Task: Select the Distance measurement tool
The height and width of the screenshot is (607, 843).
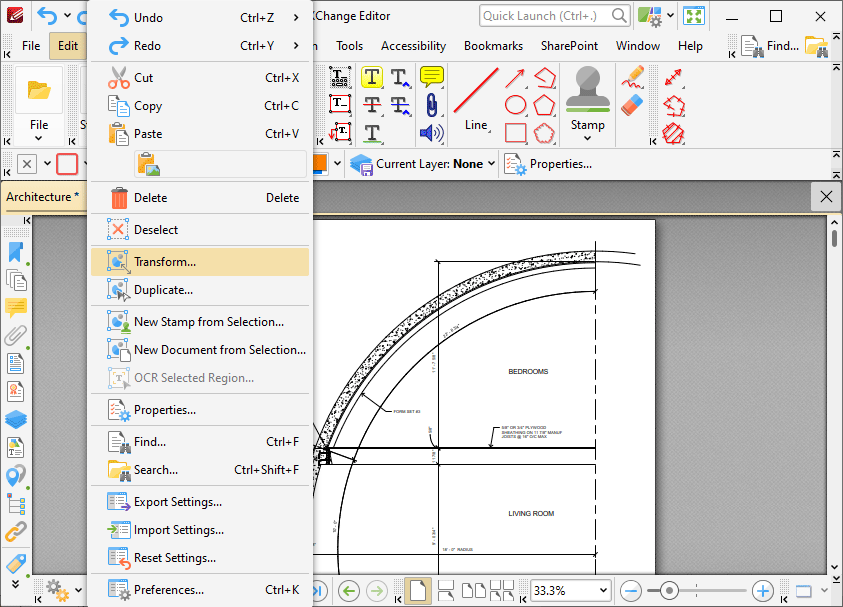Action: pos(674,77)
